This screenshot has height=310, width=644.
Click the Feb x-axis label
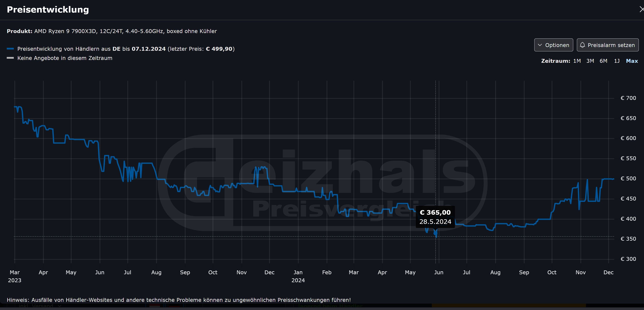pyautogui.click(x=327, y=273)
